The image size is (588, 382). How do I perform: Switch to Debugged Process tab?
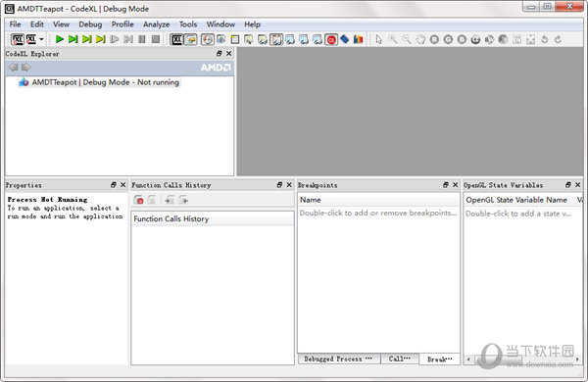pos(339,358)
